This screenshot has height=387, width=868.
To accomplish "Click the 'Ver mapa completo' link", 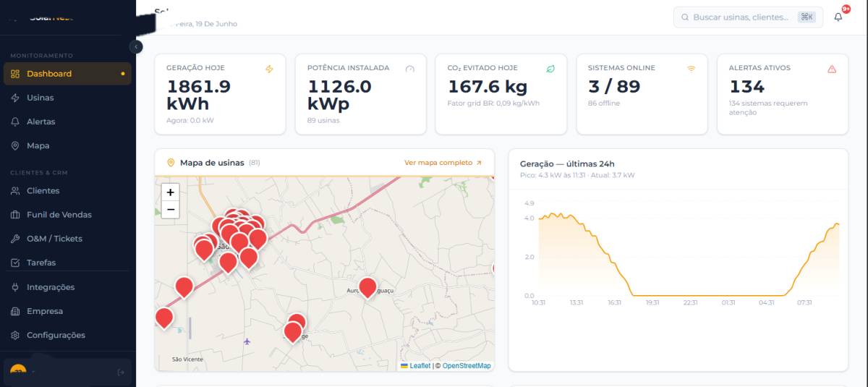I will point(443,163).
